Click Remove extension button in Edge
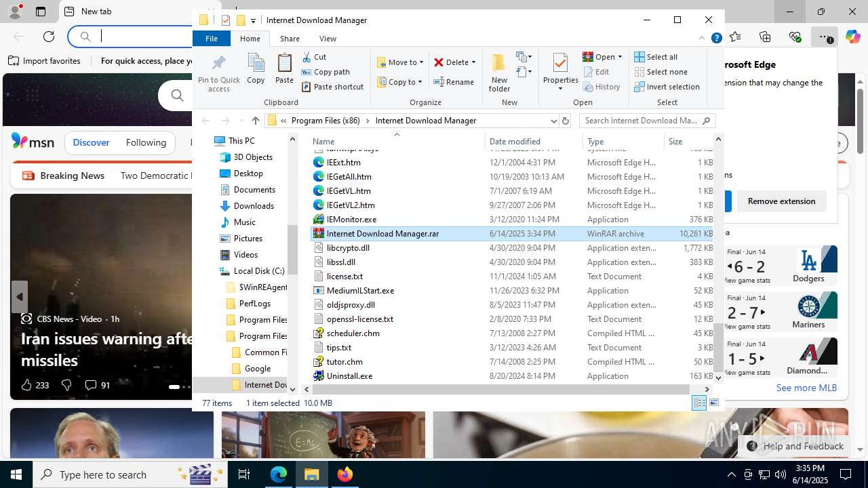868x488 pixels. click(x=781, y=201)
